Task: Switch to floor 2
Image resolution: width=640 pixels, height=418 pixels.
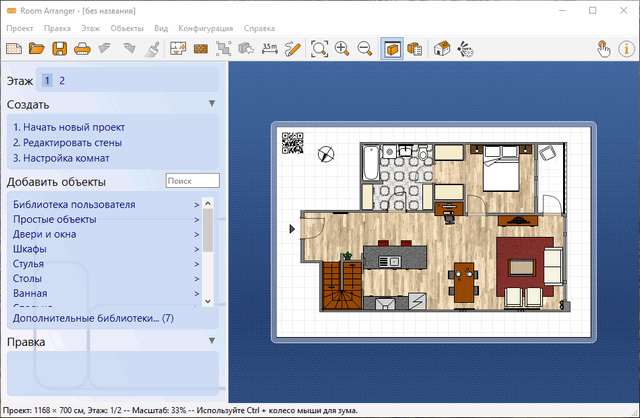Action: 62,80
